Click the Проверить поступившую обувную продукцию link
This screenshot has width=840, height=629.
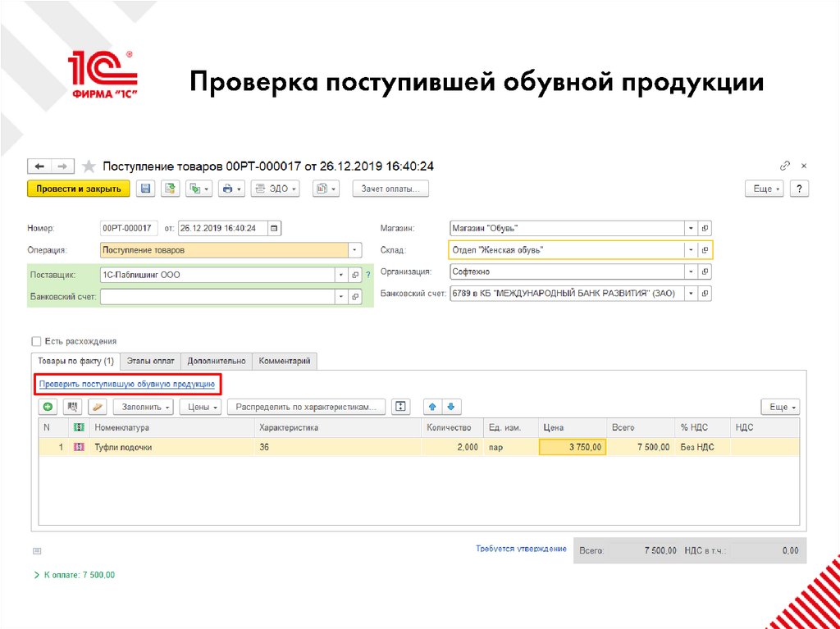127,384
